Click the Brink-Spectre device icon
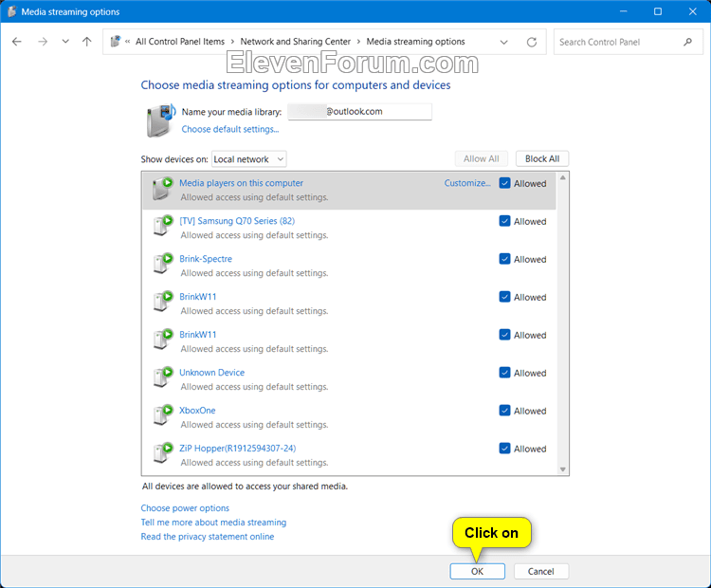This screenshot has width=711, height=588. tap(163, 264)
